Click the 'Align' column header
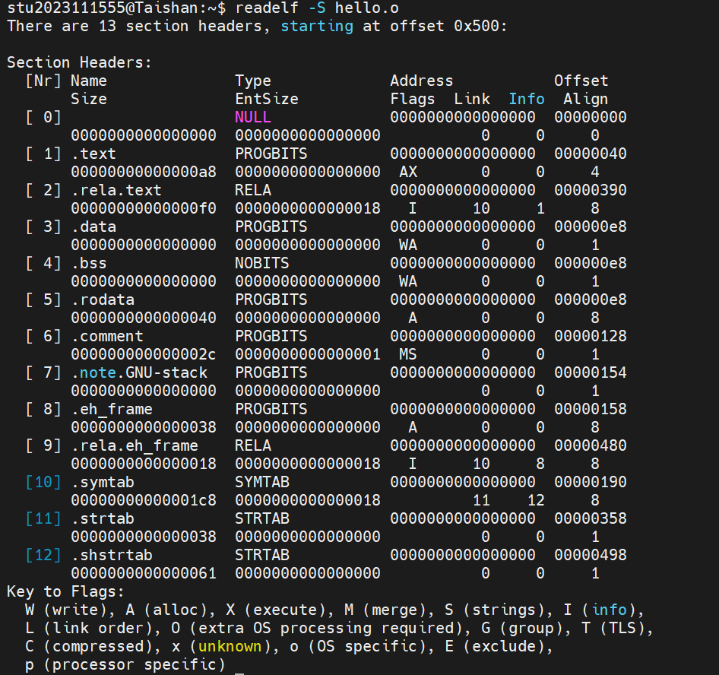Screen dimensions: 719x675 [x=586, y=99]
